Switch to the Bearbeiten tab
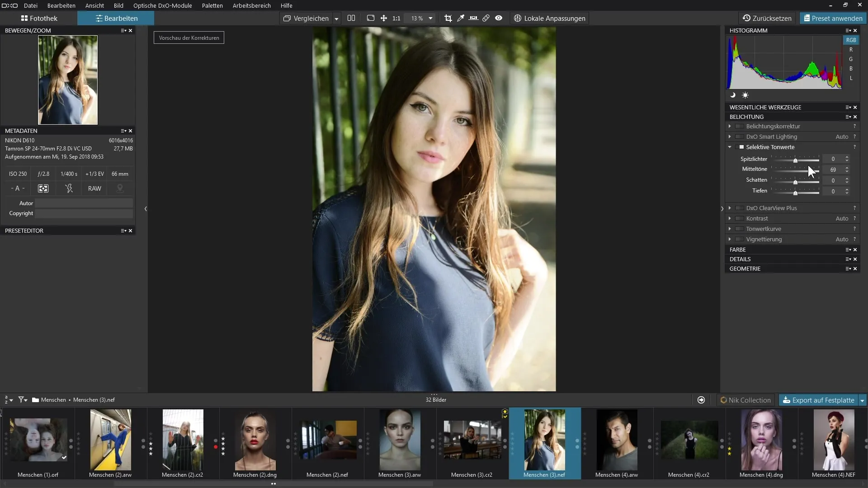 tap(116, 19)
